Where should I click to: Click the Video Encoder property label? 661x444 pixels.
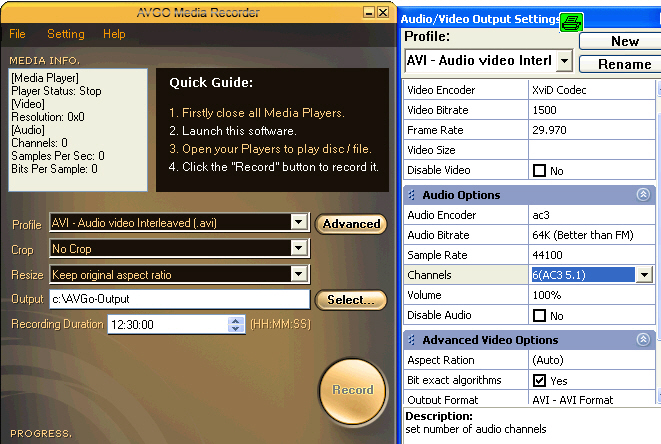click(441, 90)
